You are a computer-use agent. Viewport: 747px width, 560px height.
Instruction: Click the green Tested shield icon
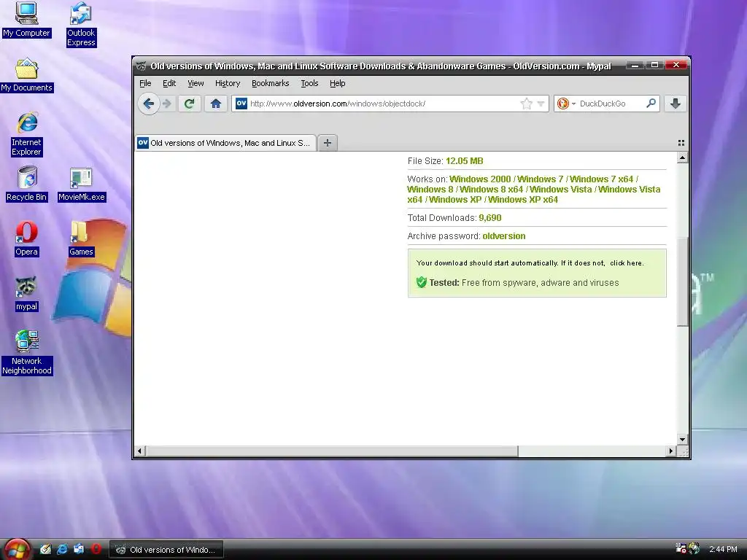[421, 282]
